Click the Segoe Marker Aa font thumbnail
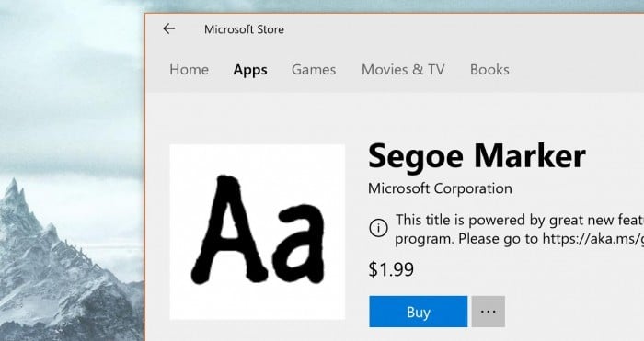The image size is (644, 341). (258, 232)
